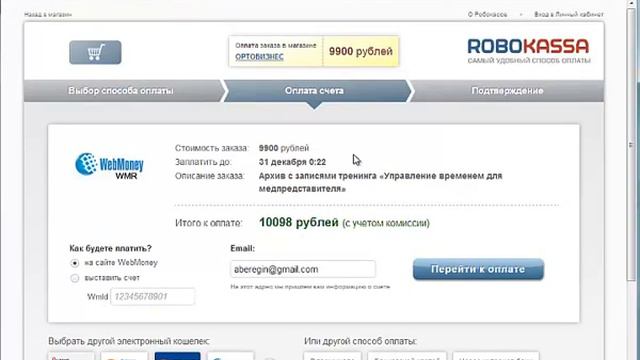
Task: Click the '9900 рублей' amount in yellow header box
Action: pyautogui.click(x=361, y=51)
